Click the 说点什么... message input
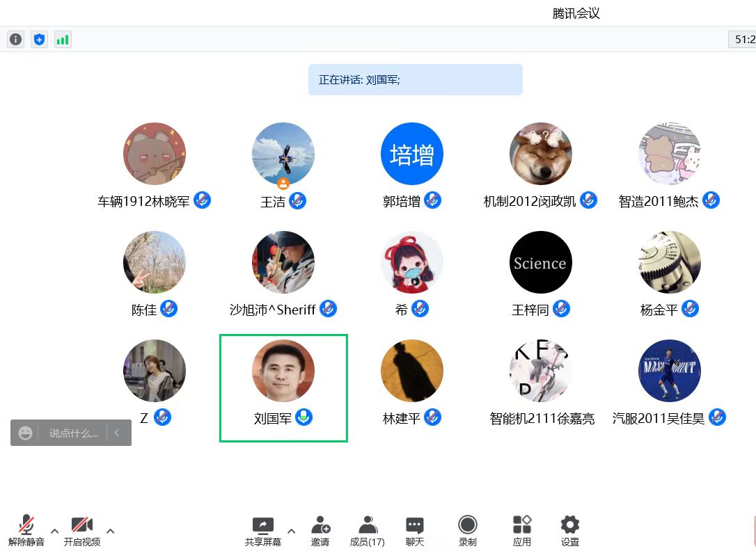The height and width of the screenshot is (551, 756). coord(74,433)
